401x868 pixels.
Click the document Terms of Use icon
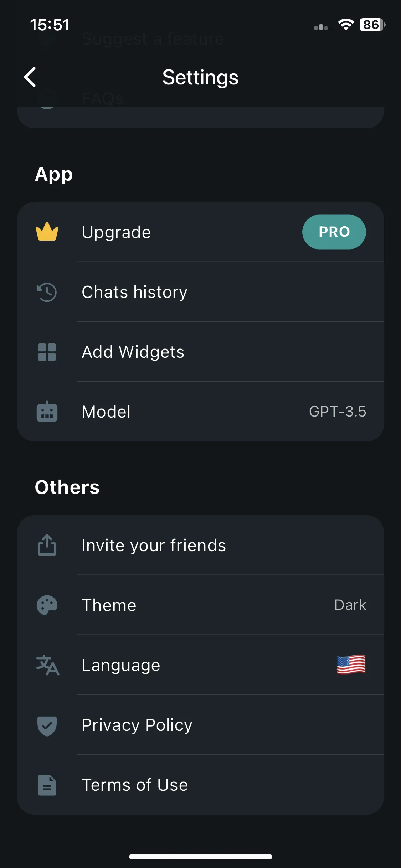pos(47,785)
